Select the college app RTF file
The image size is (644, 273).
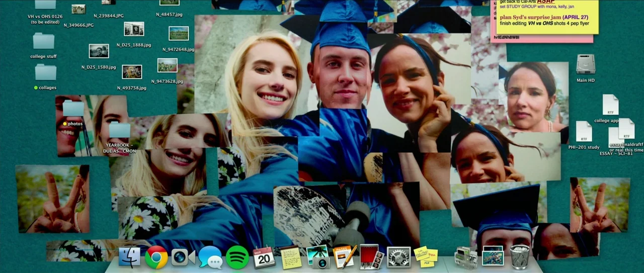pyautogui.click(x=610, y=105)
